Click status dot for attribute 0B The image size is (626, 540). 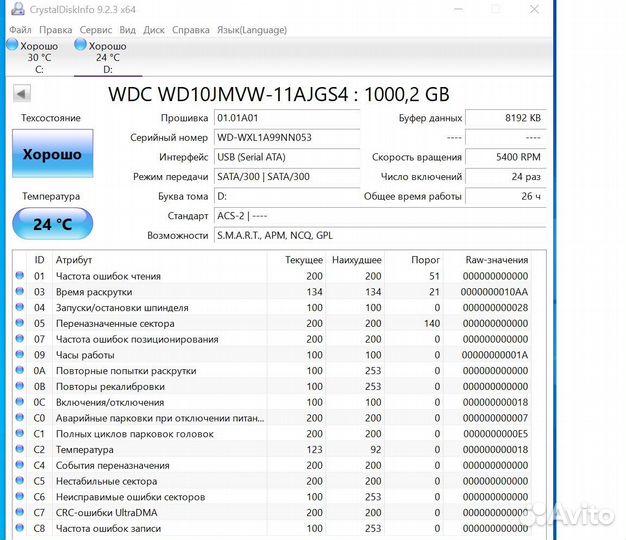coord(20,386)
